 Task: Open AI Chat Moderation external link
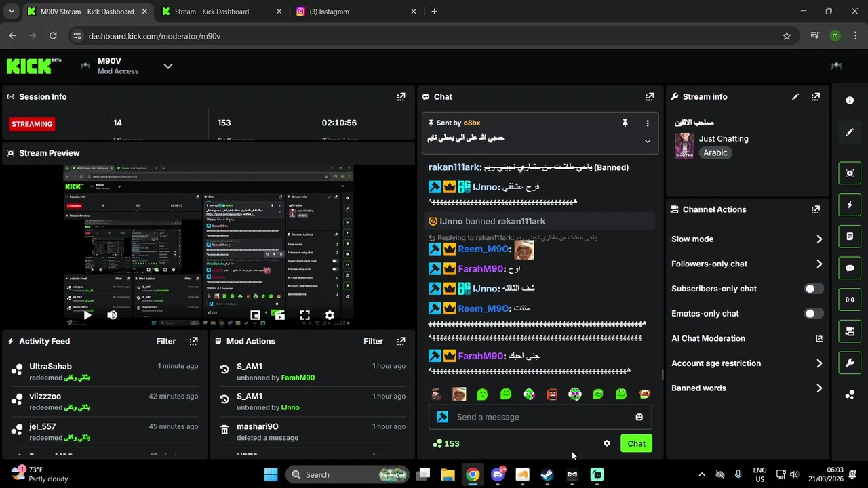coord(819,338)
